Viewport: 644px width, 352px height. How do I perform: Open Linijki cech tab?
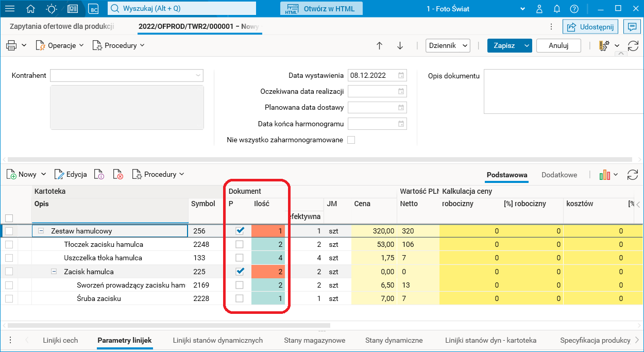click(x=60, y=340)
